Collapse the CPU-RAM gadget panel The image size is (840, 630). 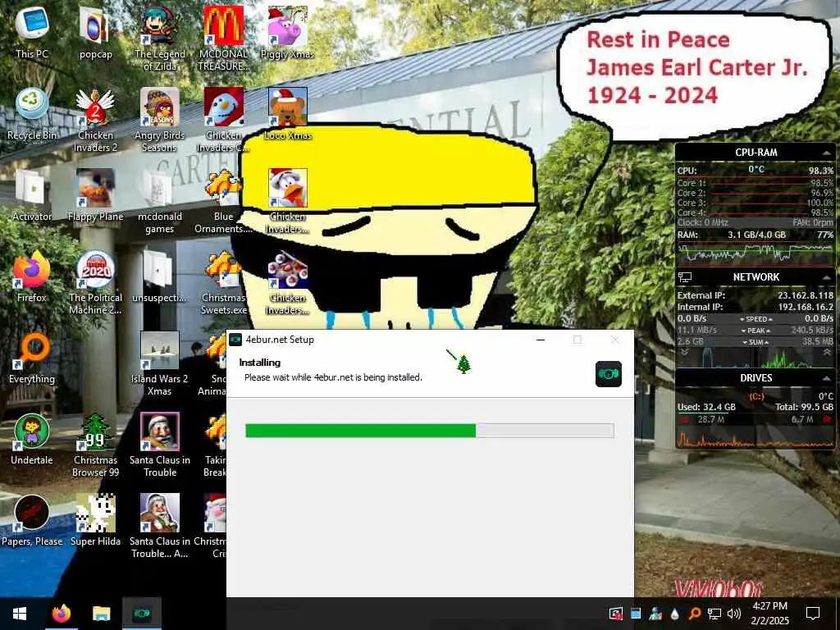826,153
